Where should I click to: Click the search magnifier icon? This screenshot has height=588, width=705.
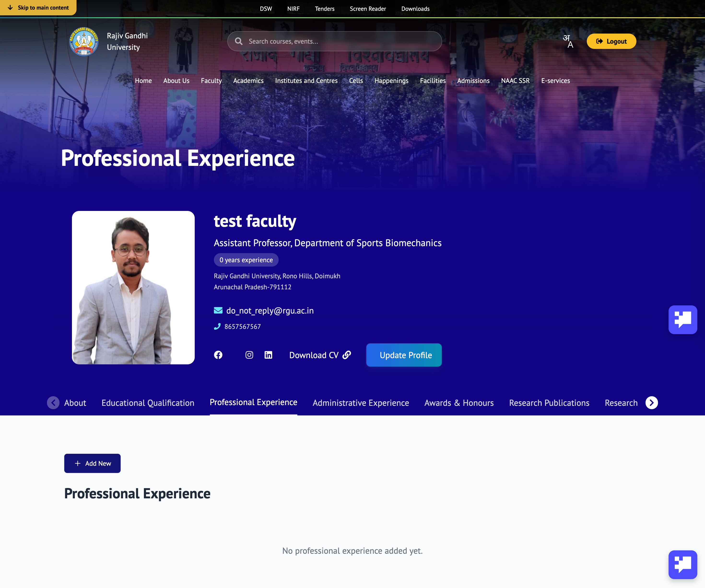click(x=239, y=41)
